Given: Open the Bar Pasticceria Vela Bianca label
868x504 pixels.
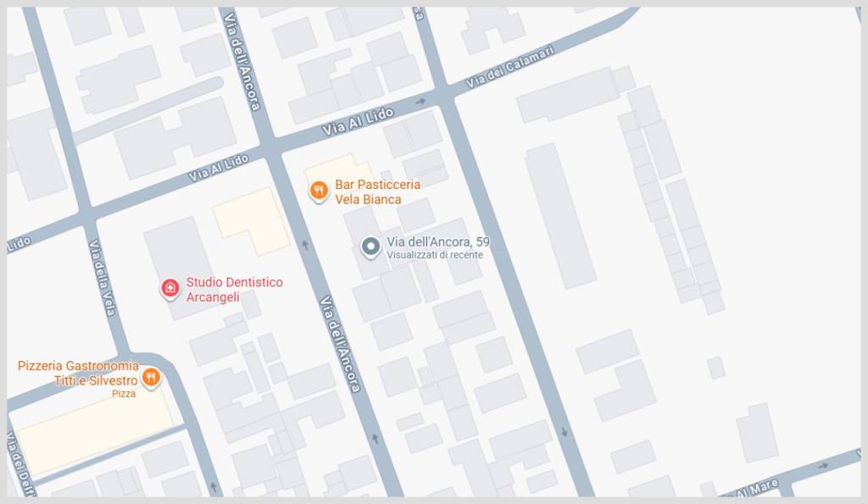Looking at the screenshot, I should click(x=377, y=192).
